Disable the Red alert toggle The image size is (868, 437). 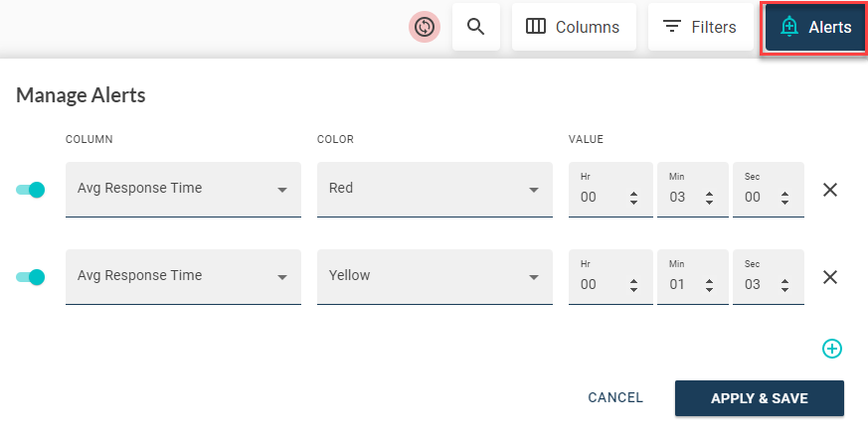[x=31, y=190]
